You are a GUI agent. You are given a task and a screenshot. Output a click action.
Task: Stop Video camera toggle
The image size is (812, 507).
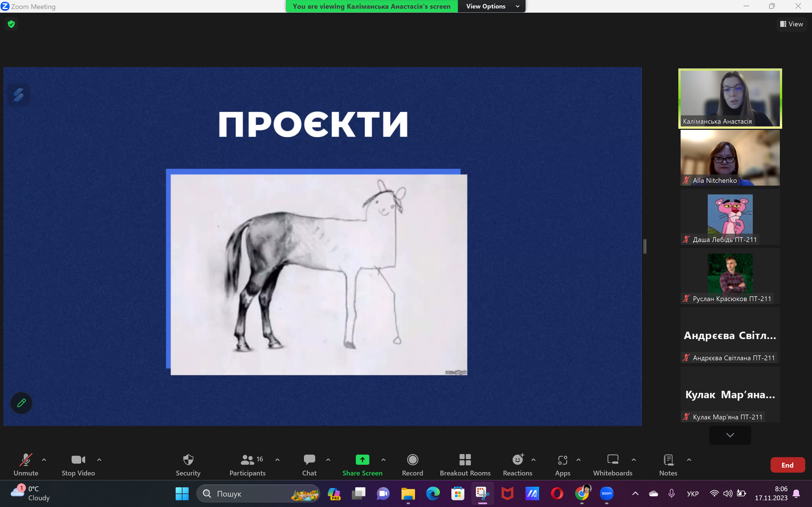point(78,464)
